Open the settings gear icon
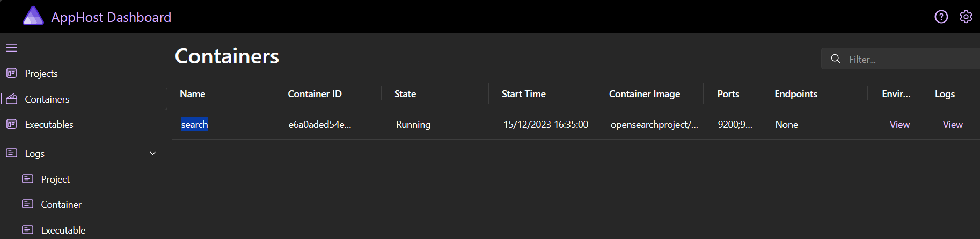The width and height of the screenshot is (980, 239). [x=966, y=17]
